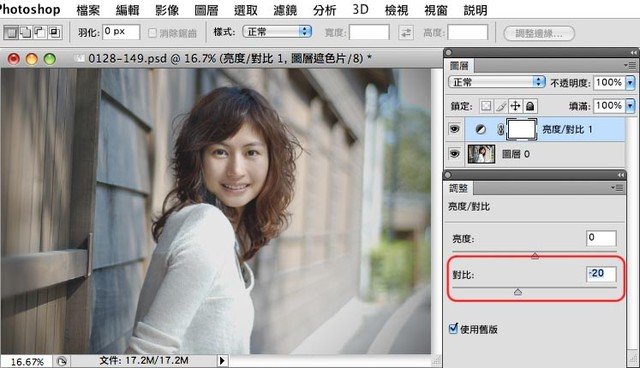Click the lock position move icon

click(516, 106)
